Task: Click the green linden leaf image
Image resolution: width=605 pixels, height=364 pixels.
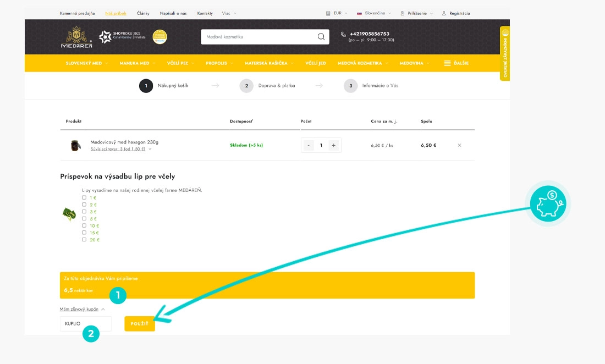Action: click(x=69, y=214)
